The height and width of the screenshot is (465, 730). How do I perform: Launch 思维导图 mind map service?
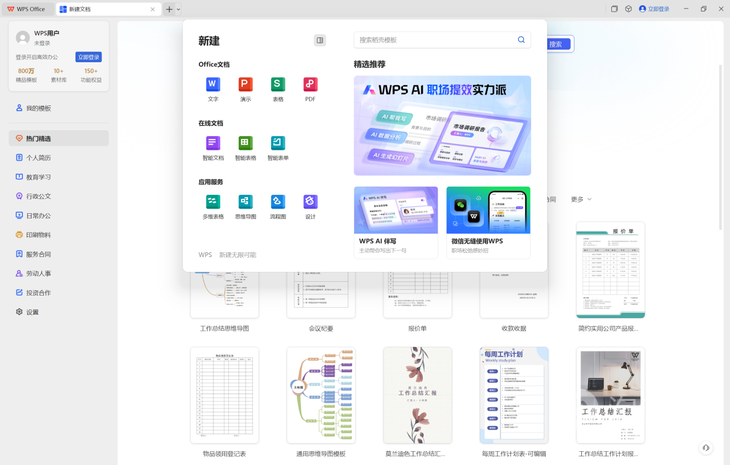[245, 207]
